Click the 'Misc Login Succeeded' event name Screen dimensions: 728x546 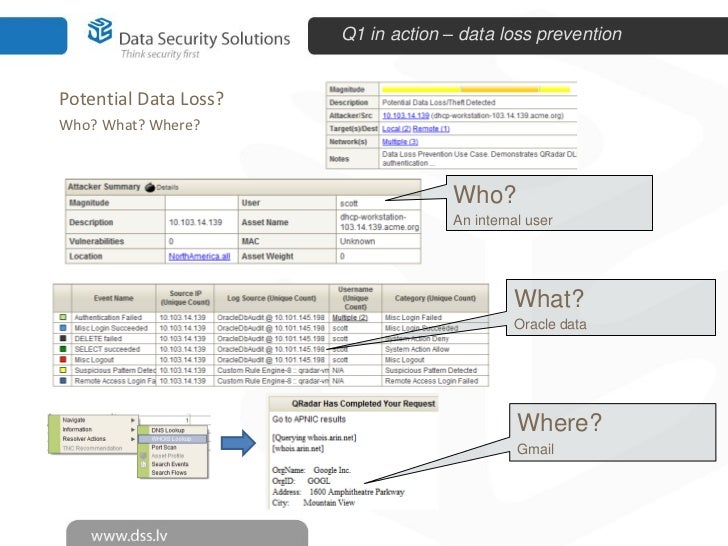[111, 328]
